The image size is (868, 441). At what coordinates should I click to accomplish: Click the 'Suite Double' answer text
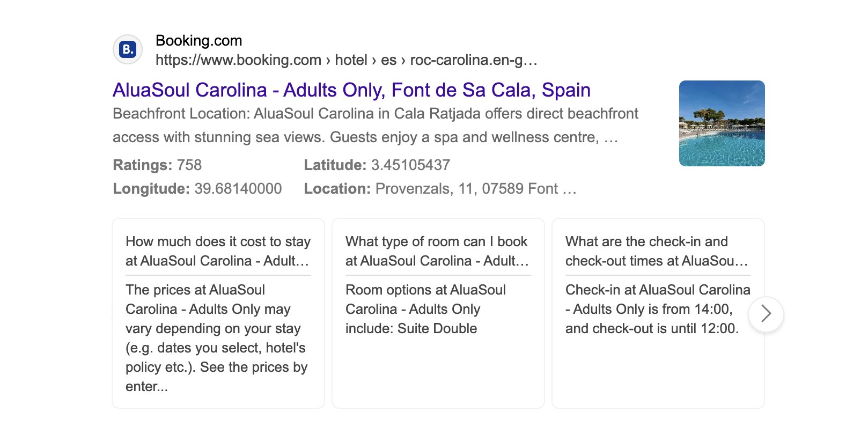pos(437,328)
